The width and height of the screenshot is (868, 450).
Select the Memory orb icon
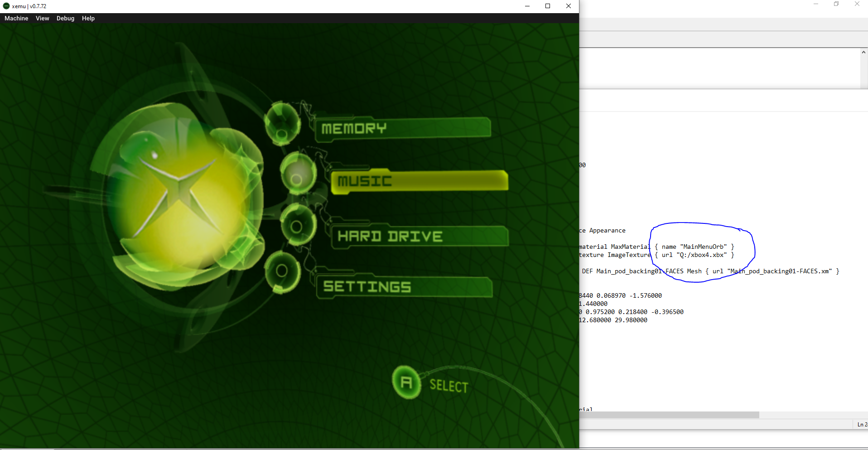[x=281, y=122]
